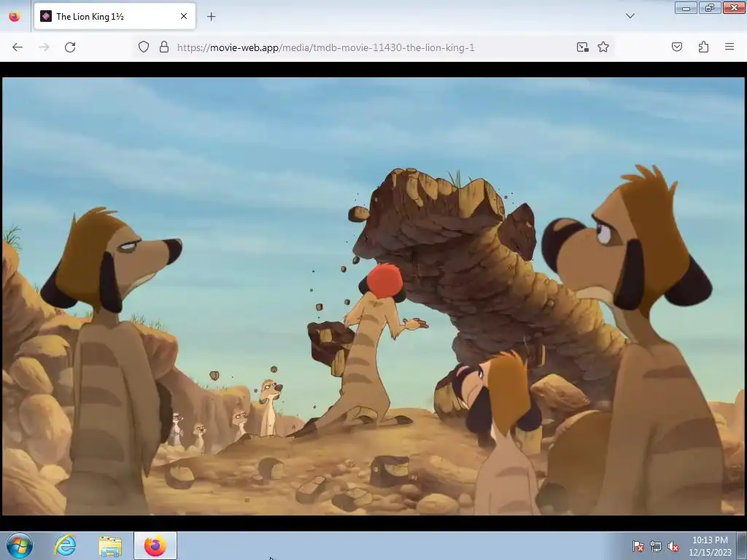Open Firefox View pinned icon

15,17
